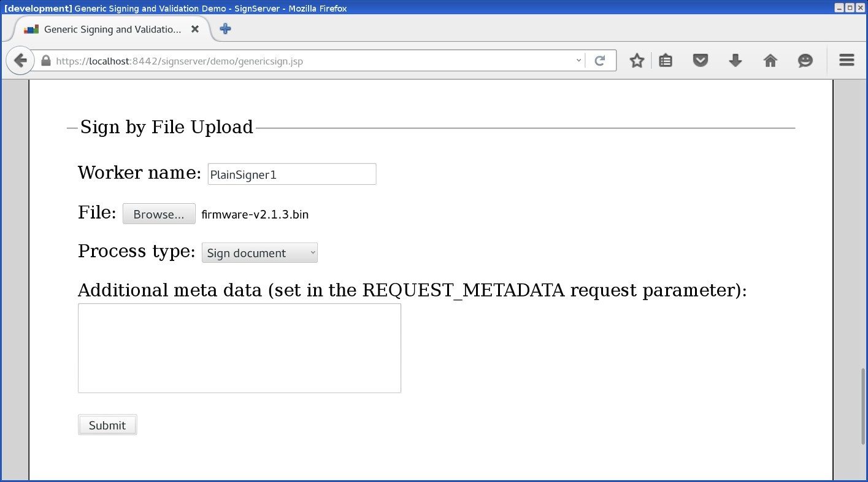Open a new browser tab
868x482 pixels.
[x=225, y=28]
